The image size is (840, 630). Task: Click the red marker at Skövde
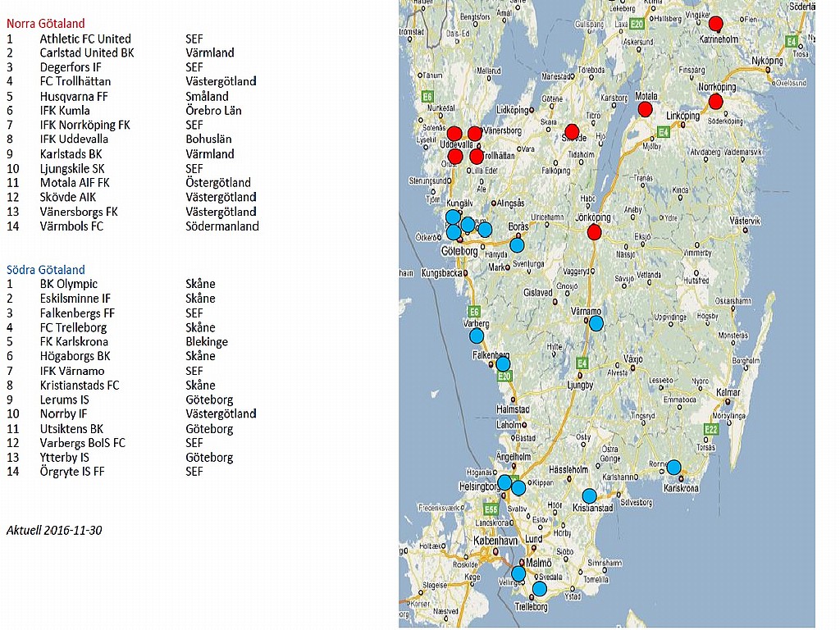coord(572,131)
